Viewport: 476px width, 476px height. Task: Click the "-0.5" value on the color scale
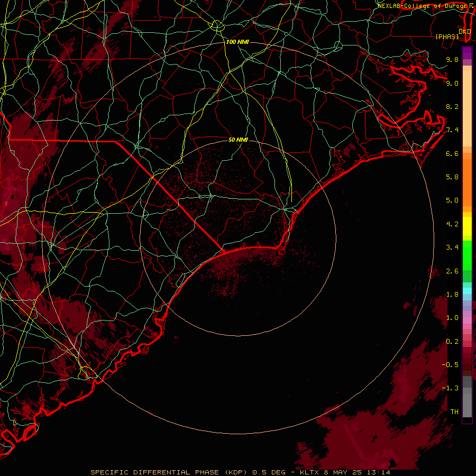pos(450,365)
